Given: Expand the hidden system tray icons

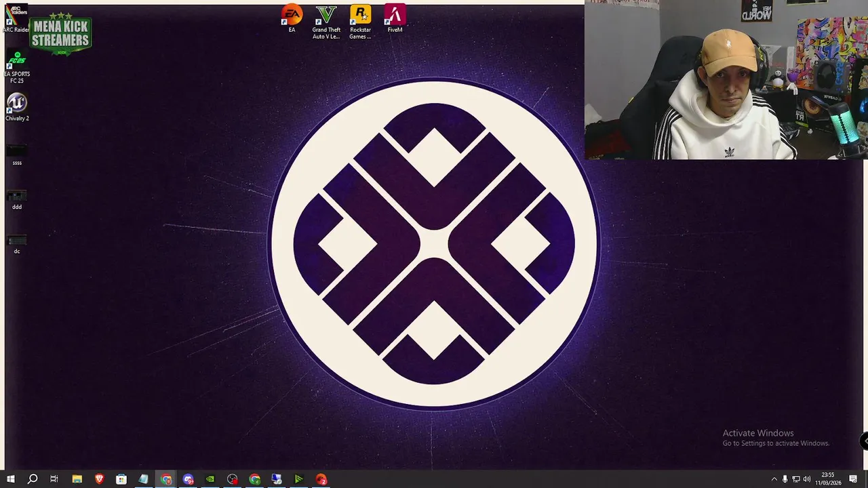Looking at the screenshot, I should pos(774,479).
